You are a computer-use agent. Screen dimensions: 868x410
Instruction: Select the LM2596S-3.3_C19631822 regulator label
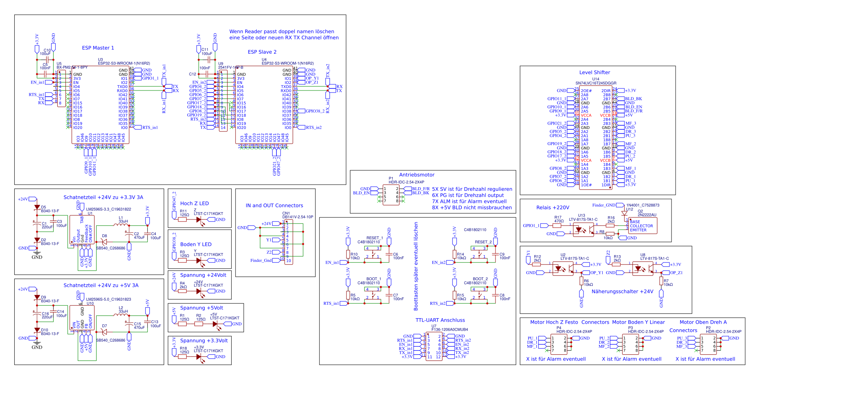click(x=108, y=209)
